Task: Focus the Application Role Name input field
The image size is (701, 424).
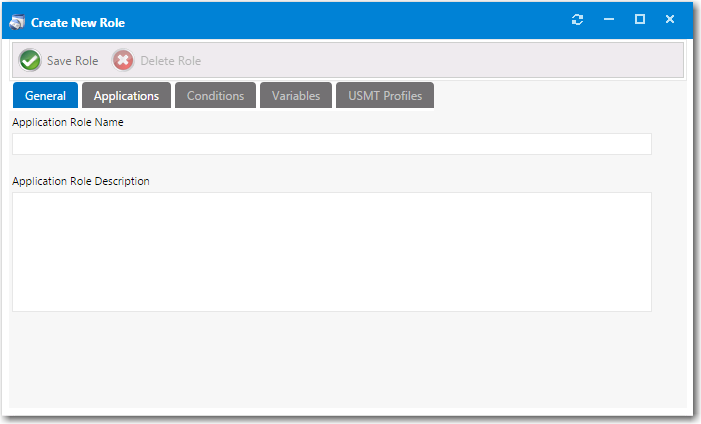Action: tap(331, 144)
